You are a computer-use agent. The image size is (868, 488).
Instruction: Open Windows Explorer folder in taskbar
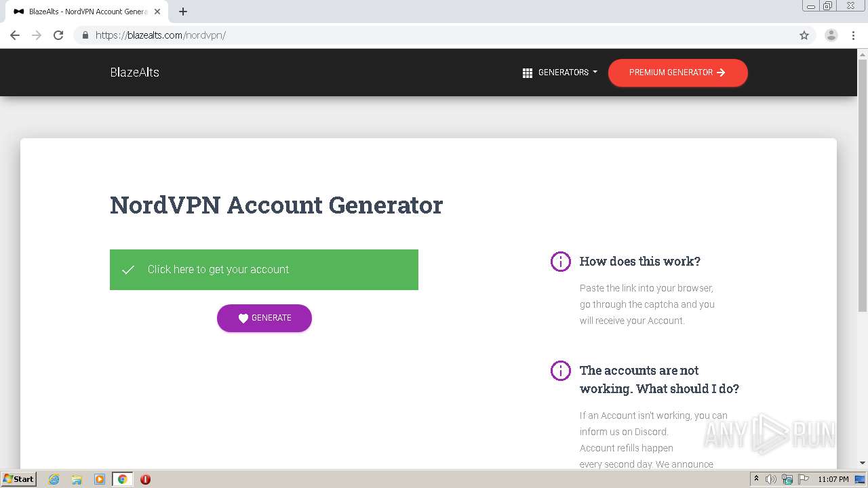[77, 479]
